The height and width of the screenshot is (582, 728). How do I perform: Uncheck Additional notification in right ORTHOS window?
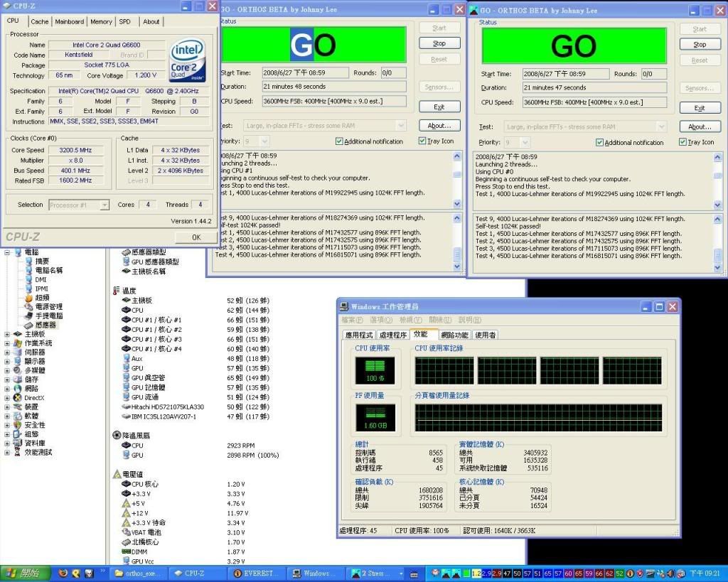click(599, 141)
